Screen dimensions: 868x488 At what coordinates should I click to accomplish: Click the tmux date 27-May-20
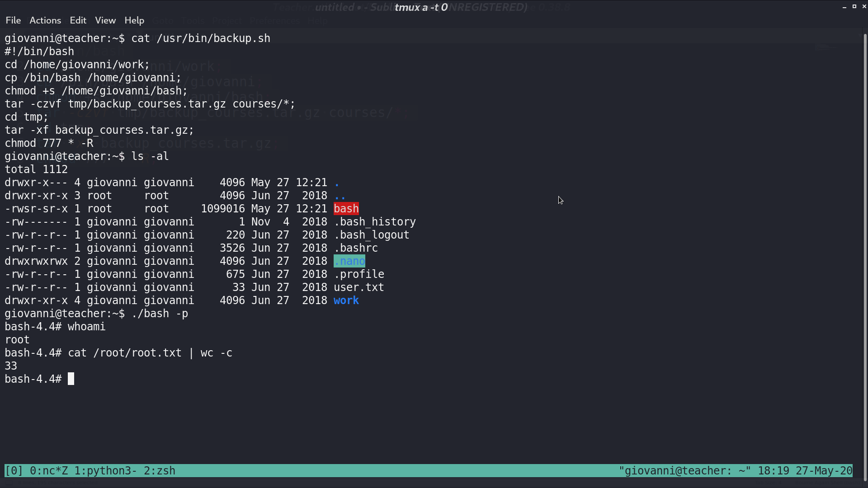[824, 471]
